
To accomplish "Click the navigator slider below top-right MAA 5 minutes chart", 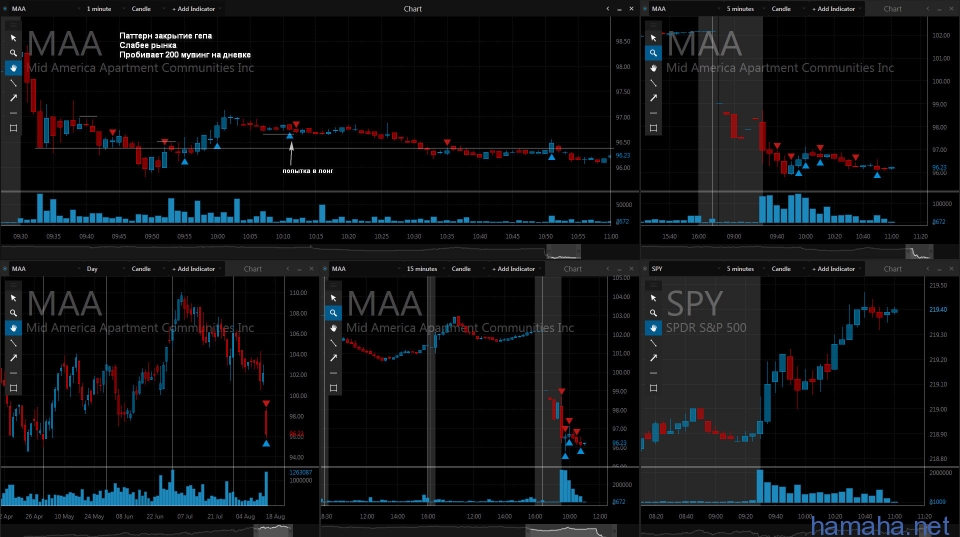I will coord(919,252).
